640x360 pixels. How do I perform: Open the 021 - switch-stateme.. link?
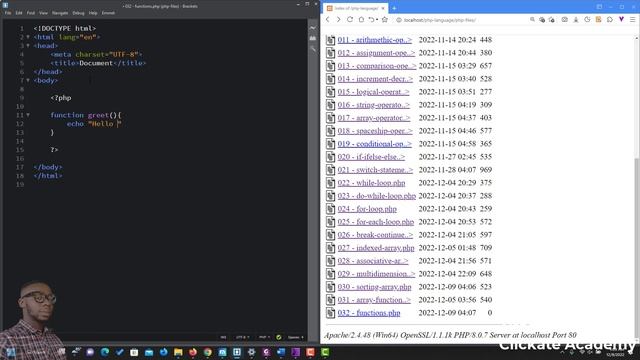pyautogui.click(x=375, y=170)
